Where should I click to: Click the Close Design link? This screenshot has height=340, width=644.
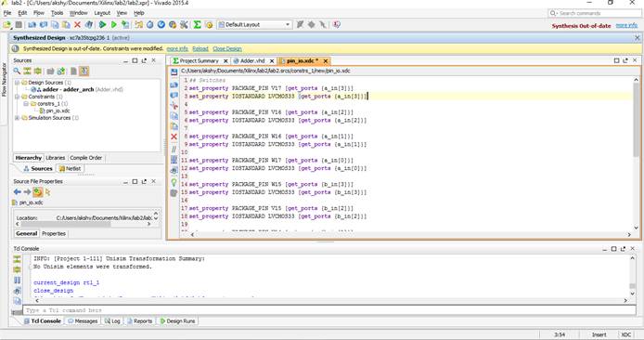click(227, 48)
